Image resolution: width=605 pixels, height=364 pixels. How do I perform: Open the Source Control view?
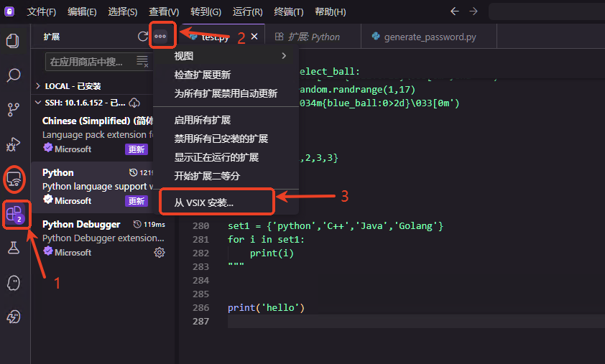[13, 110]
